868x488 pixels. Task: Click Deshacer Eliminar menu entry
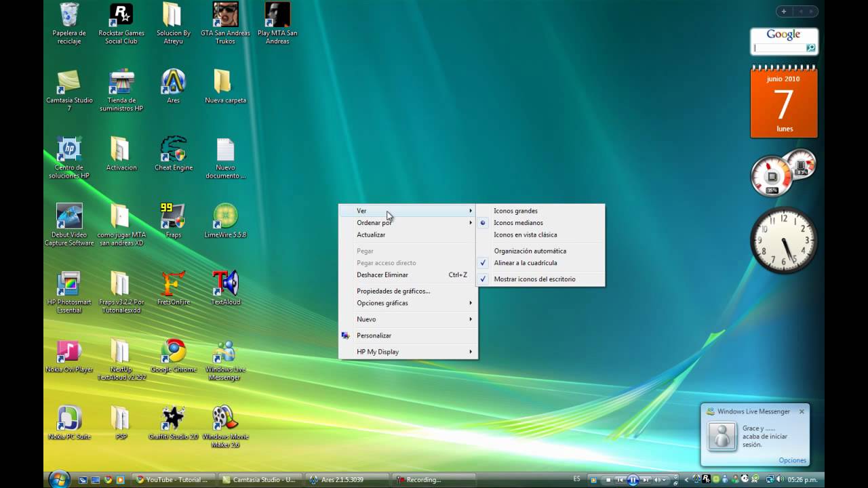[408, 275]
